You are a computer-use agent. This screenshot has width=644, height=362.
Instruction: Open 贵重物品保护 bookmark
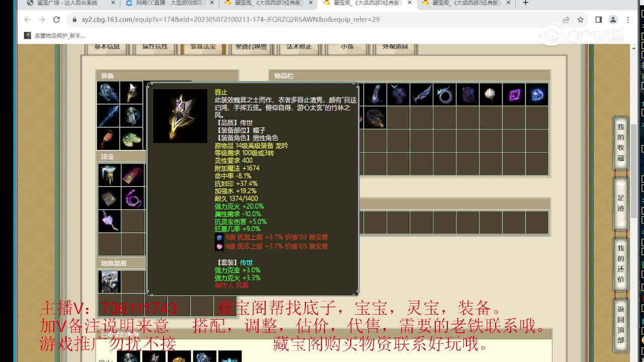[55, 36]
